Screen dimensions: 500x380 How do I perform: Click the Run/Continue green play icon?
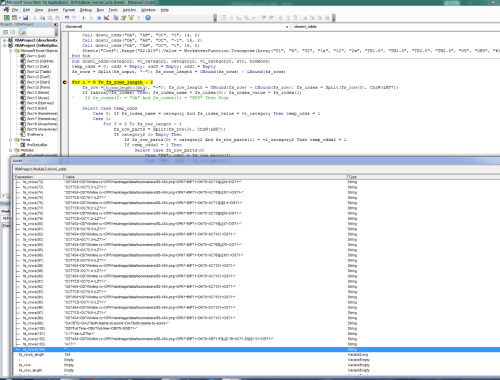84,18
